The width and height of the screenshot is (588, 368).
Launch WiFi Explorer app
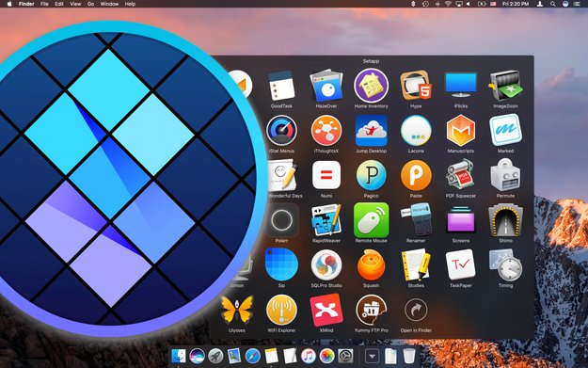coord(281,310)
